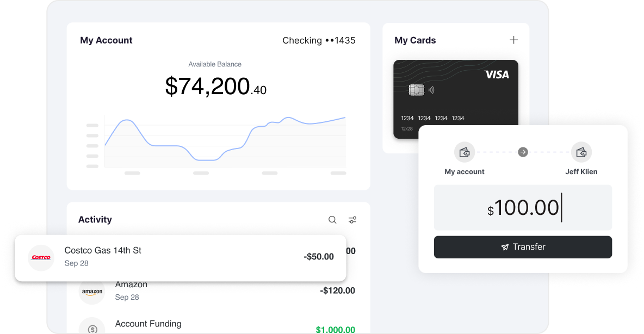Viewport: 644px width, 334px height.
Task: Select the black Visa card
Action: (x=455, y=92)
